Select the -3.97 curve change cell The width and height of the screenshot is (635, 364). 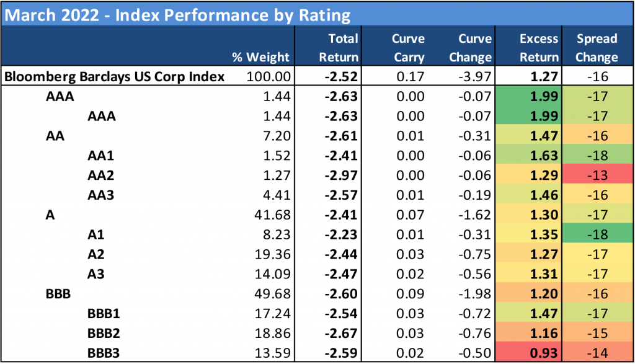(474, 78)
